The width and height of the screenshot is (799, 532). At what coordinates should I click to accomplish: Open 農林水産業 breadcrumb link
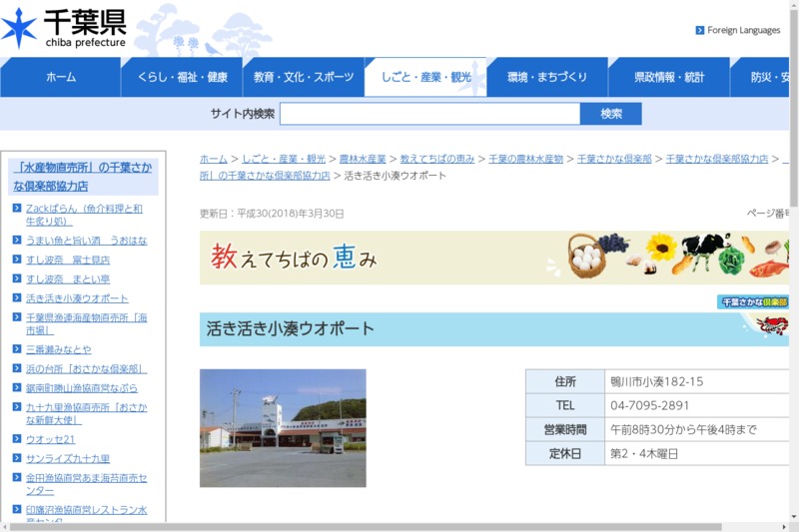(363, 159)
